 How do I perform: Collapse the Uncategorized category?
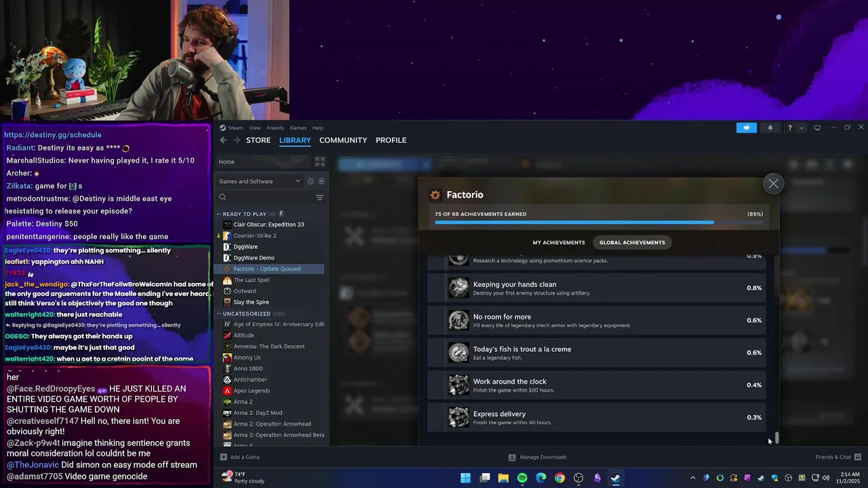coord(219,314)
